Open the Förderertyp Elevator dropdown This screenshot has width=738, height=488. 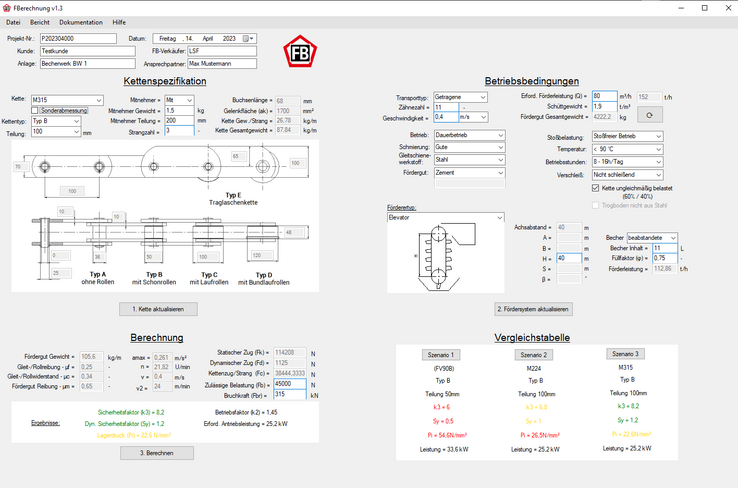pyautogui.click(x=445, y=217)
